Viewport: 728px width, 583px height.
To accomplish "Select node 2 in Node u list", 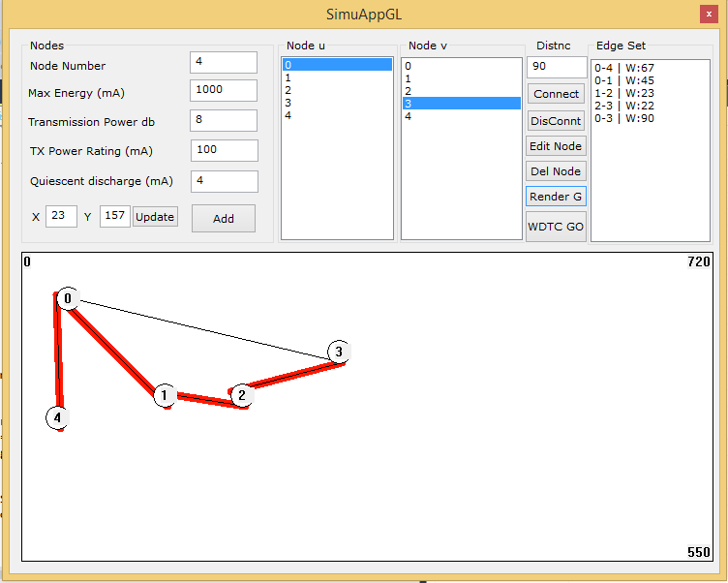I will [x=337, y=90].
